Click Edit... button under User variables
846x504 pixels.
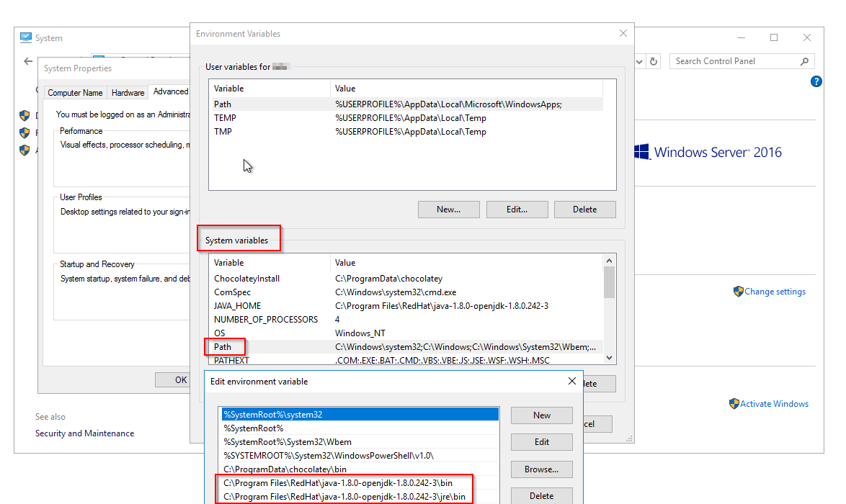tap(517, 210)
